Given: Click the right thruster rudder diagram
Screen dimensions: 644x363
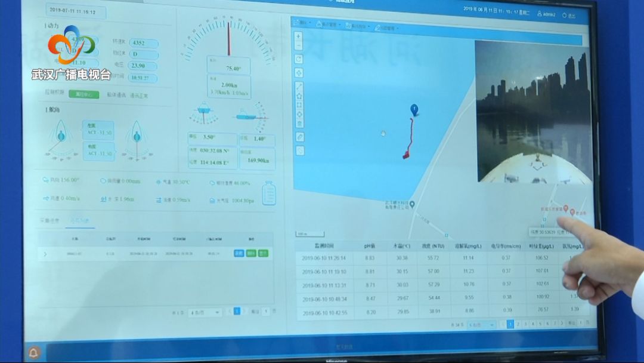Looking at the screenshot, I should pyautogui.click(x=137, y=140).
